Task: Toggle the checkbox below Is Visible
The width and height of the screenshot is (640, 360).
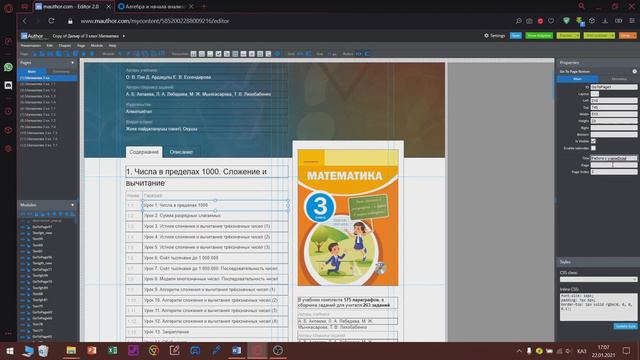Action: click(x=593, y=148)
